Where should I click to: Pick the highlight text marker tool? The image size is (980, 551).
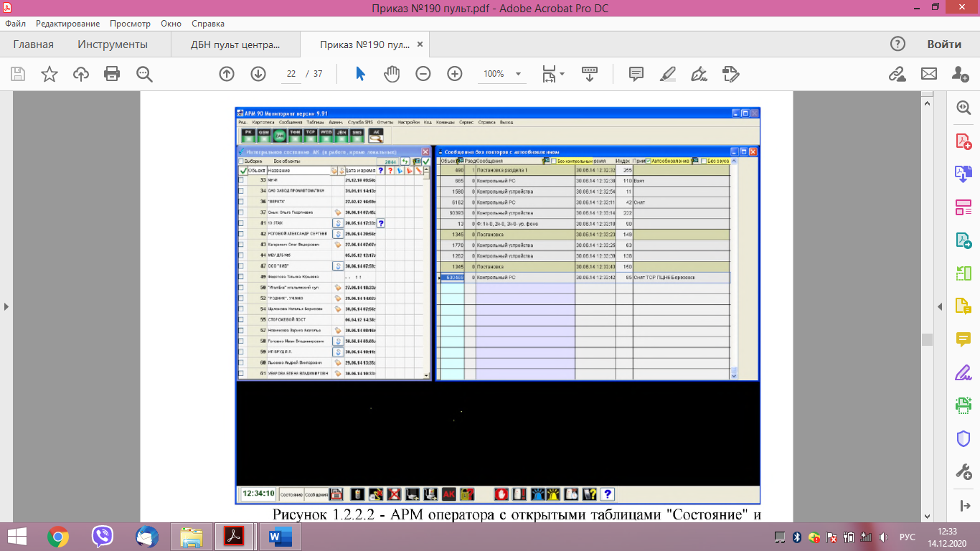tap(667, 74)
